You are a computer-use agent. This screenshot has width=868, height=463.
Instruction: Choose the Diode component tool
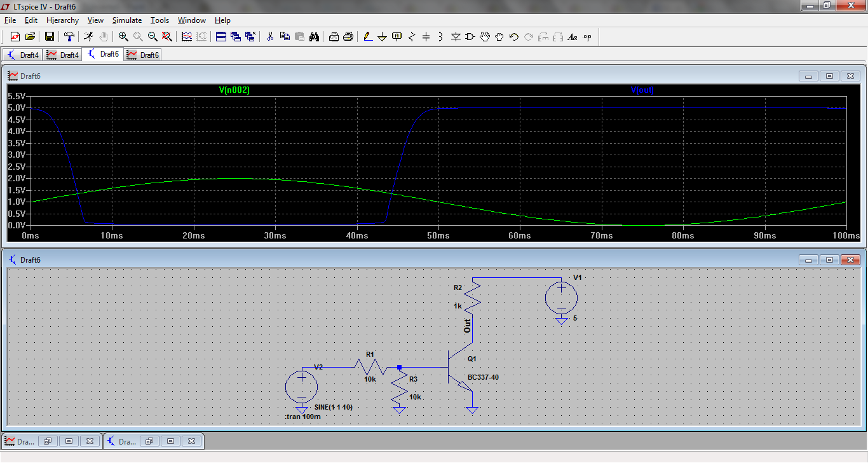point(455,37)
